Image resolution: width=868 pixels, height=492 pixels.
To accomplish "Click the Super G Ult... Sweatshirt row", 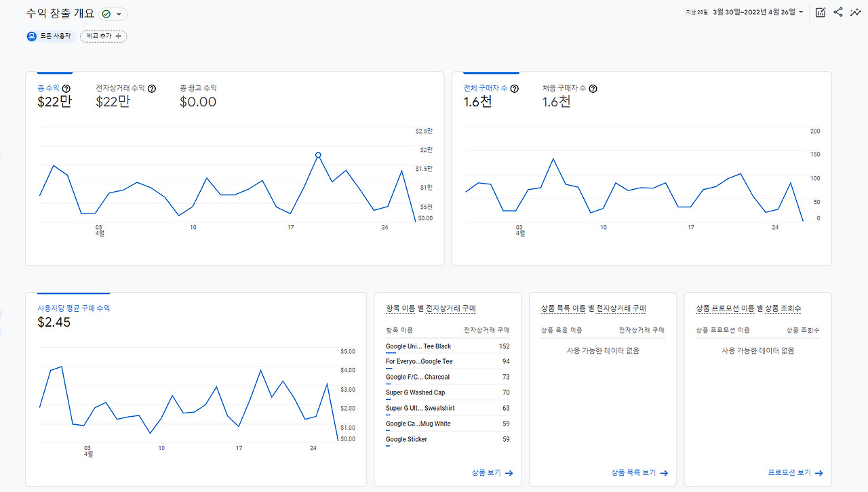I will (x=448, y=409).
